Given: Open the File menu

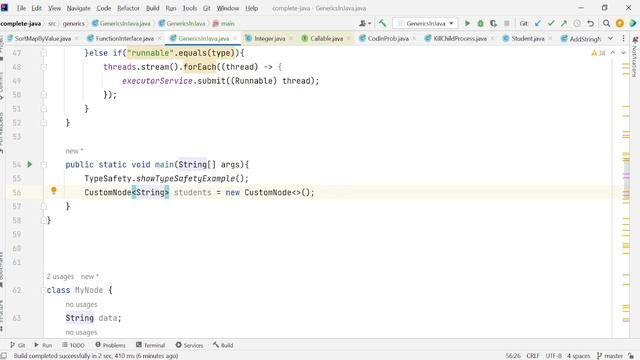Looking at the screenshot, I should (21, 8).
